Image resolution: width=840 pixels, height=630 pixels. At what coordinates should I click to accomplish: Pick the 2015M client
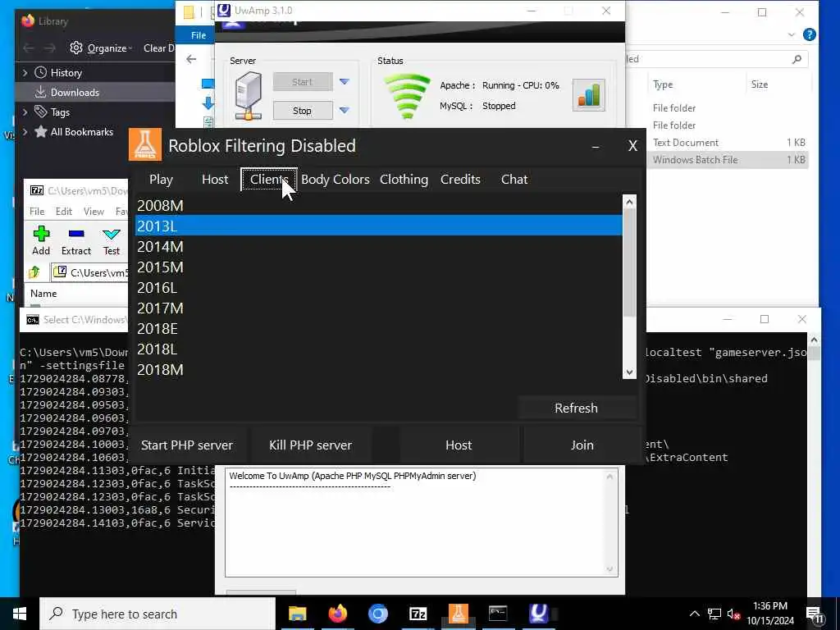(x=378, y=267)
